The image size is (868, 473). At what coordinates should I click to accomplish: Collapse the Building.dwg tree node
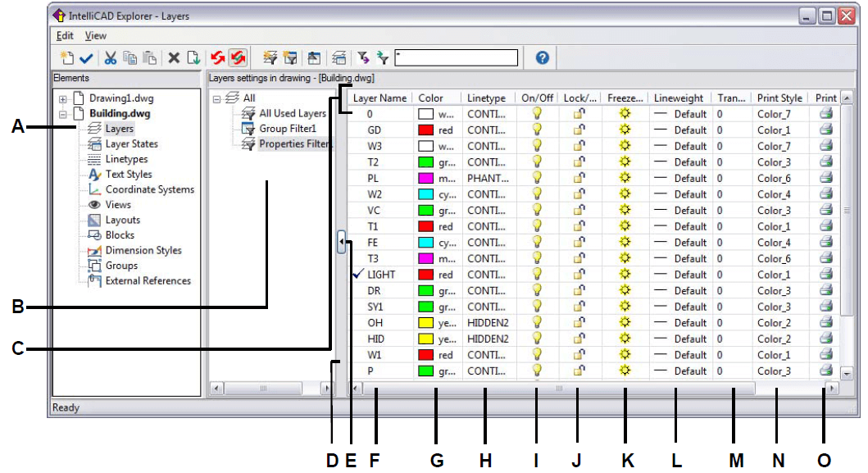pos(63,114)
